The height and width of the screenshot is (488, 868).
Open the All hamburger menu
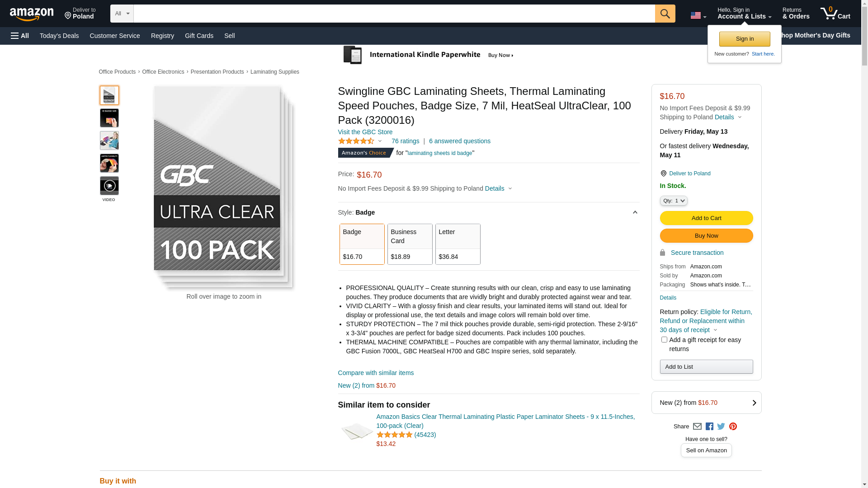coord(20,36)
